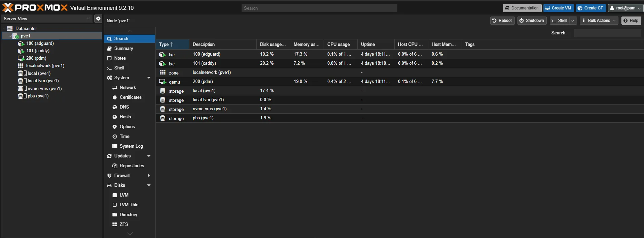Click storage icon in pbs (pve1) row
Screen dimensions: 644x238
pyautogui.click(x=163, y=118)
